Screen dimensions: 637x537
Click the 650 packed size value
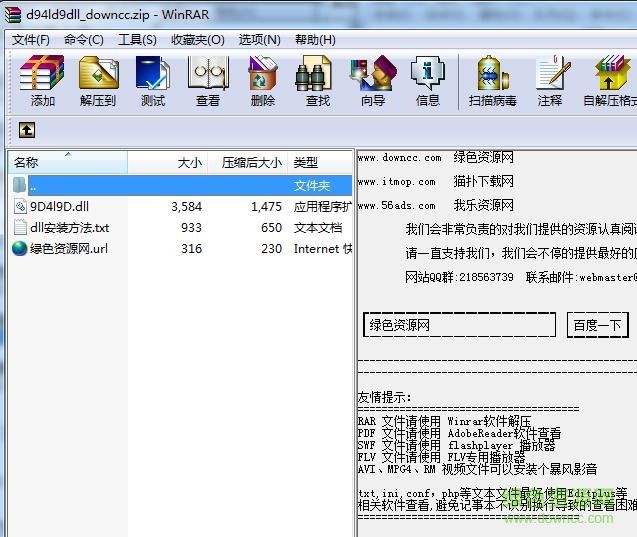[x=271, y=227]
